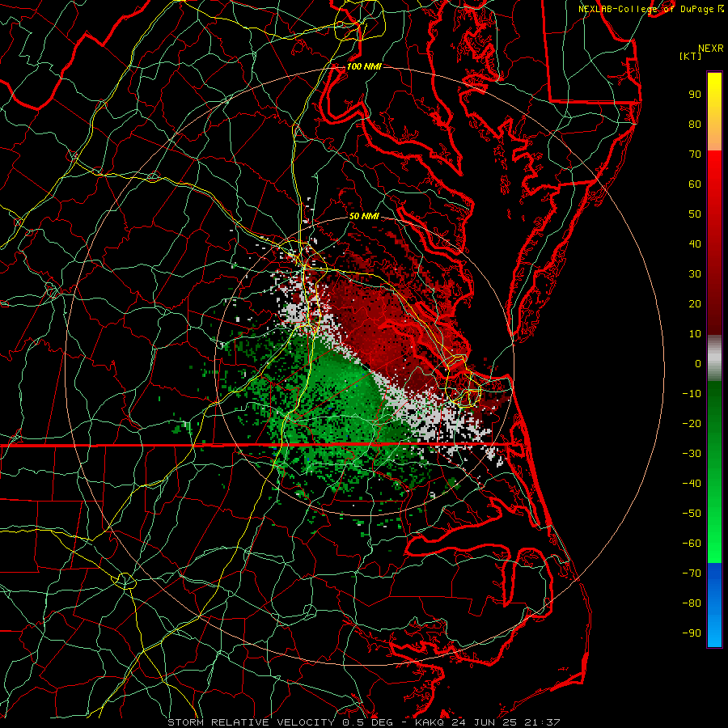This screenshot has width=728, height=728.
Task: Click the -10 value on the velocity scale
Action: (692, 394)
